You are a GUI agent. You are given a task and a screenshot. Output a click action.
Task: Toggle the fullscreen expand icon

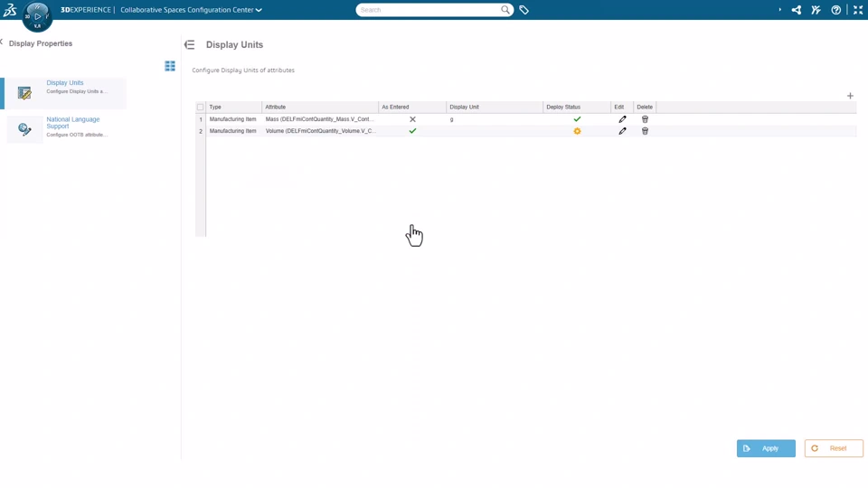point(858,10)
